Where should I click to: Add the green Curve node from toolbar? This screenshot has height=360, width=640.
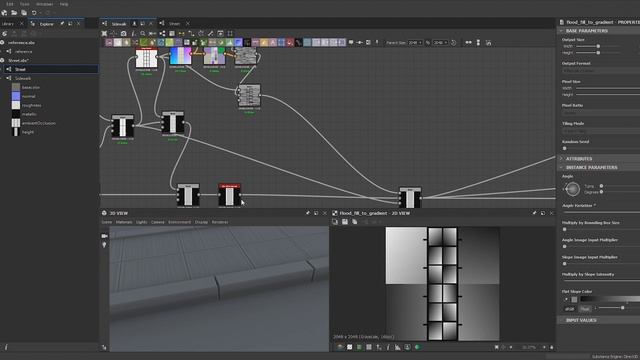[144, 42]
